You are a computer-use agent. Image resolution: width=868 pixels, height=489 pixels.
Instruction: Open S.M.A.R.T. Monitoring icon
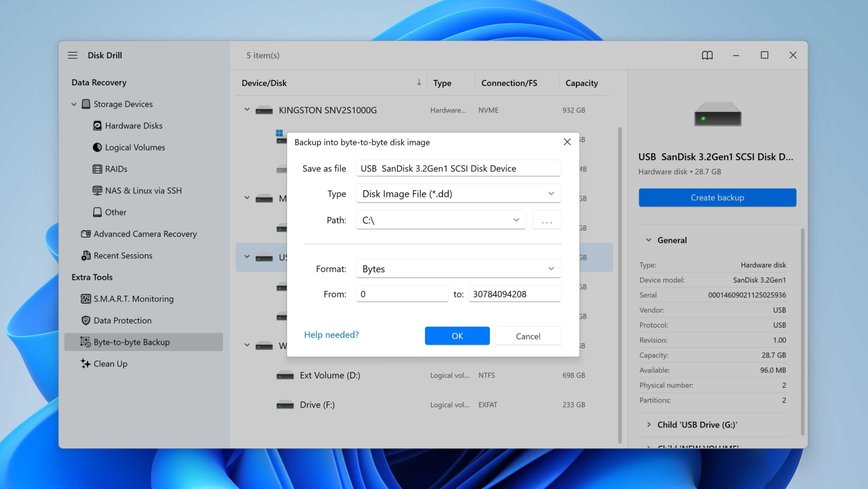[86, 298]
